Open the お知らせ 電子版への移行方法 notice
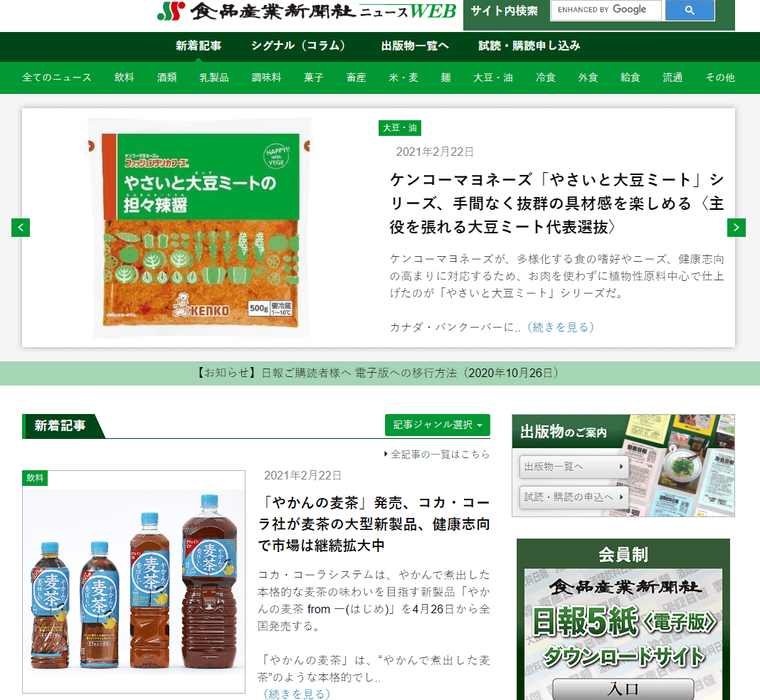 click(x=378, y=373)
